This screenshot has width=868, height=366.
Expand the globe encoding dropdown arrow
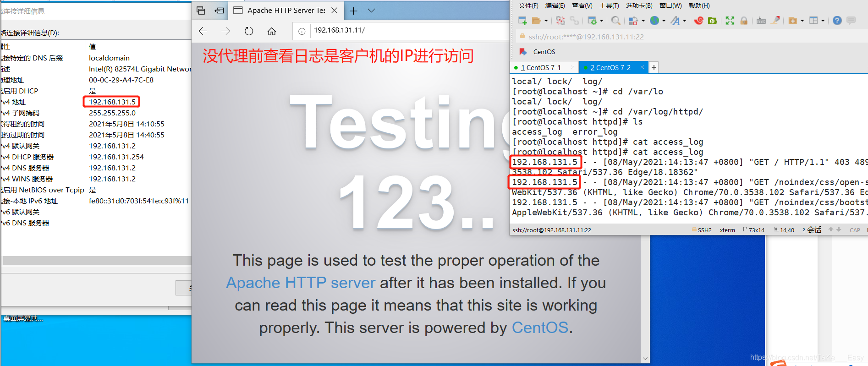(x=664, y=21)
